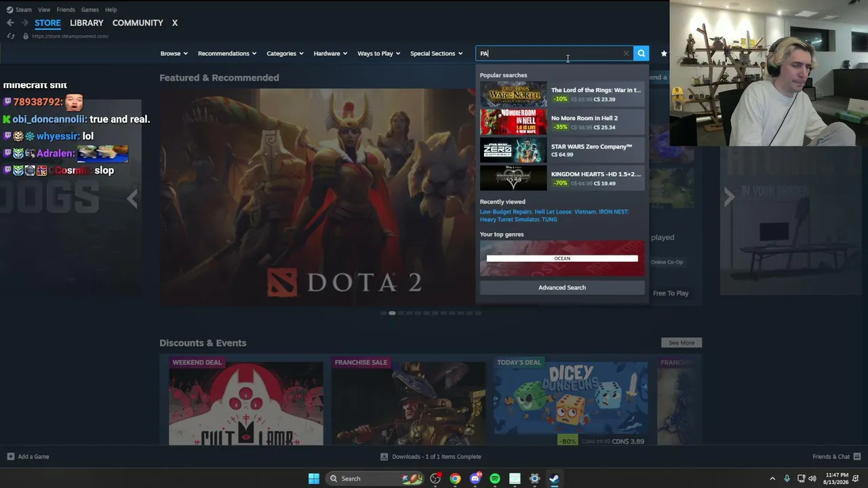
Task: Click the microphone icon in the system tray
Action: (787, 479)
